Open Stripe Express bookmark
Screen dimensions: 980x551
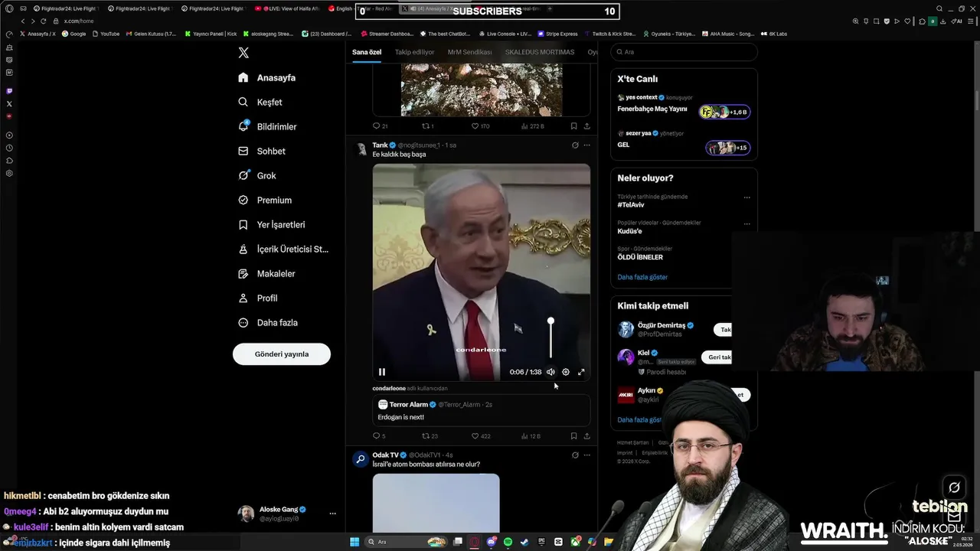tap(557, 34)
